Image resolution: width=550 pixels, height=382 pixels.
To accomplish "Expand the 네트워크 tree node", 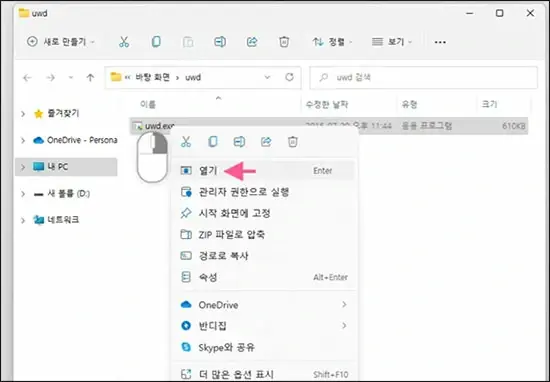I will (23, 220).
